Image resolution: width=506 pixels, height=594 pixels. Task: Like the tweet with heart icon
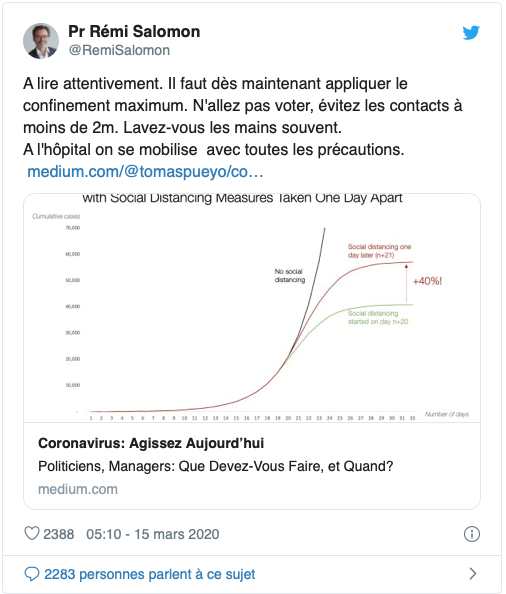[x=32, y=533]
